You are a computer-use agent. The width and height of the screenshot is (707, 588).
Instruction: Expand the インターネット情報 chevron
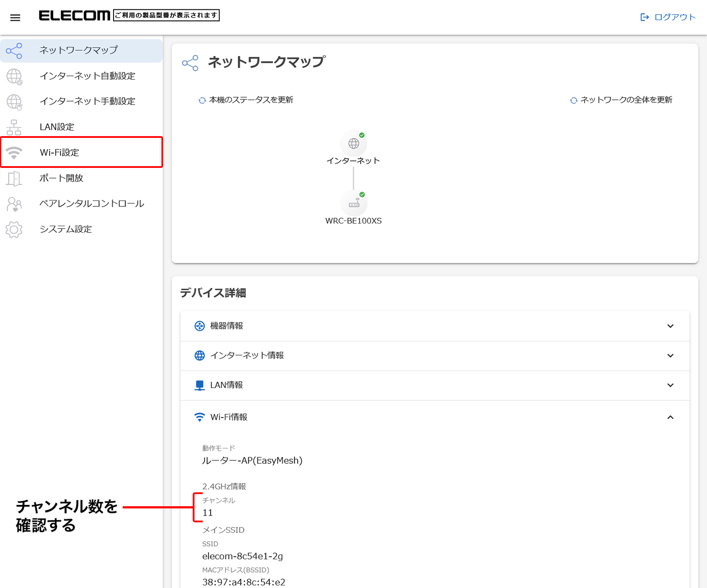click(670, 356)
